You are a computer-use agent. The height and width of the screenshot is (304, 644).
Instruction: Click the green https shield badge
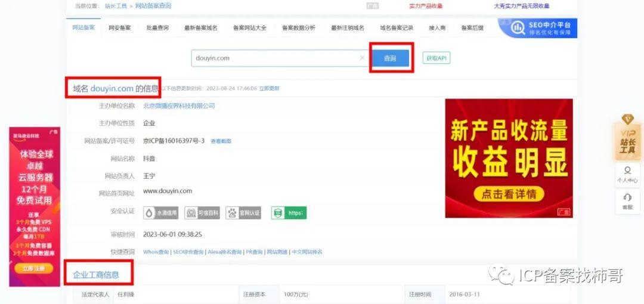[289, 213]
